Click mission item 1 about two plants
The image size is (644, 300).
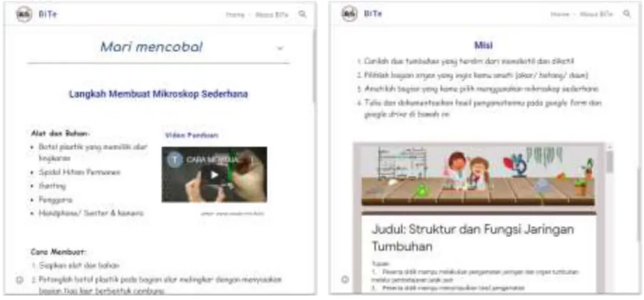[469, 61]
